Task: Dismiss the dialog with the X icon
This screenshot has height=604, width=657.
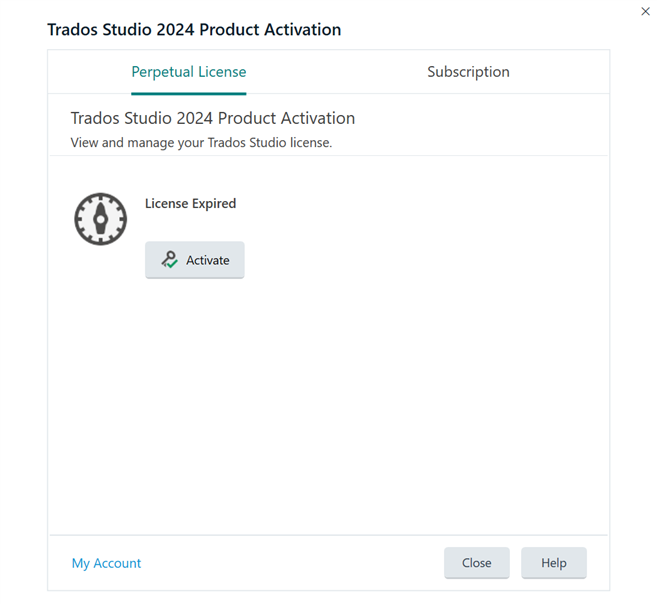Action: pos(645,11)
